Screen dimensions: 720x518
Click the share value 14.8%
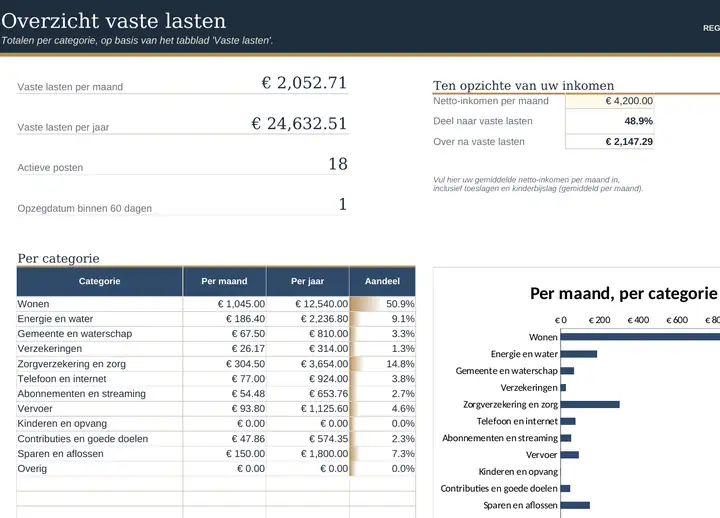(x=382, y=364)
